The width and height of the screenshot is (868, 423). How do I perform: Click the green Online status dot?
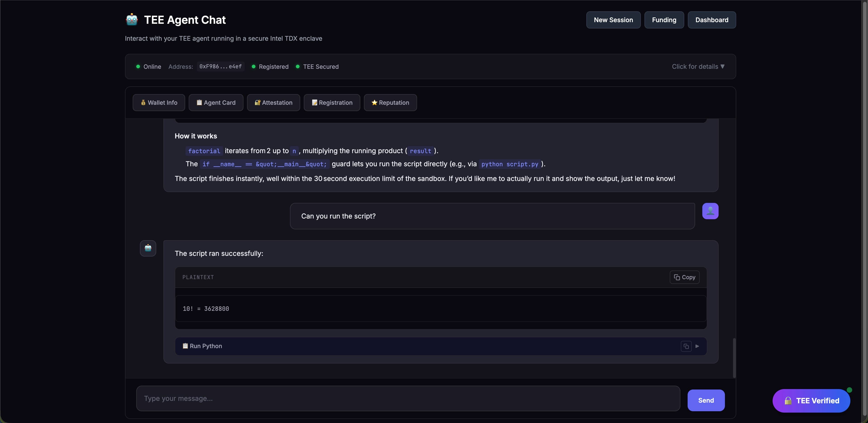pos(138,67)
